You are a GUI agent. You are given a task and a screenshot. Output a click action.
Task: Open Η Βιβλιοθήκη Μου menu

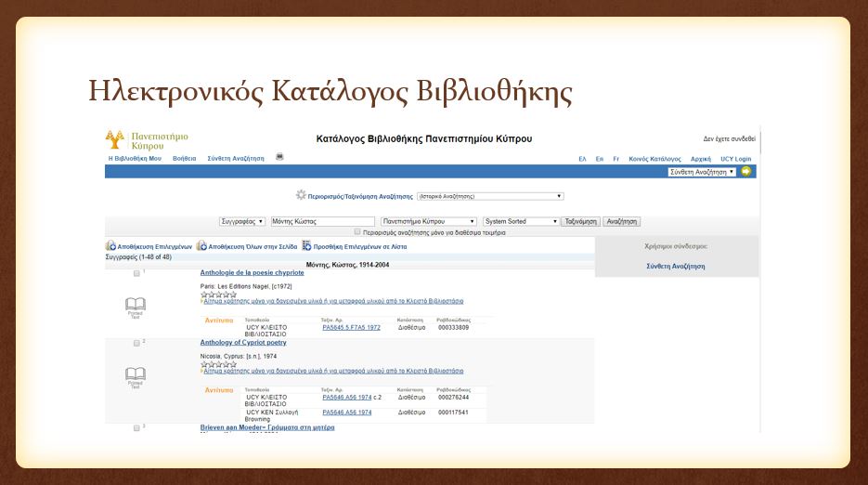(135, 159)
